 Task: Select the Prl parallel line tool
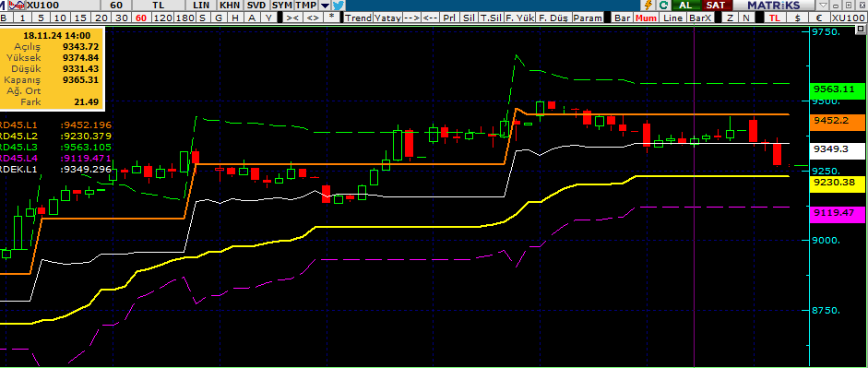pyautogui.click(x=450, y=18)
